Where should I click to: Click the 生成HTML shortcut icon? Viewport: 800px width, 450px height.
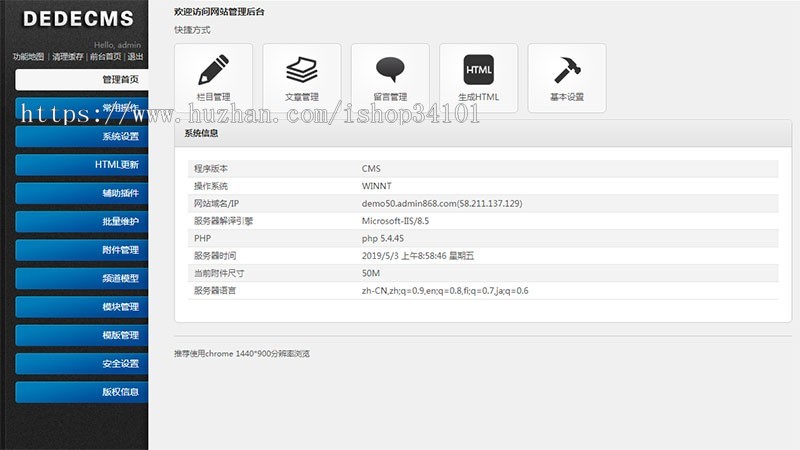click(x=478, y=70)
